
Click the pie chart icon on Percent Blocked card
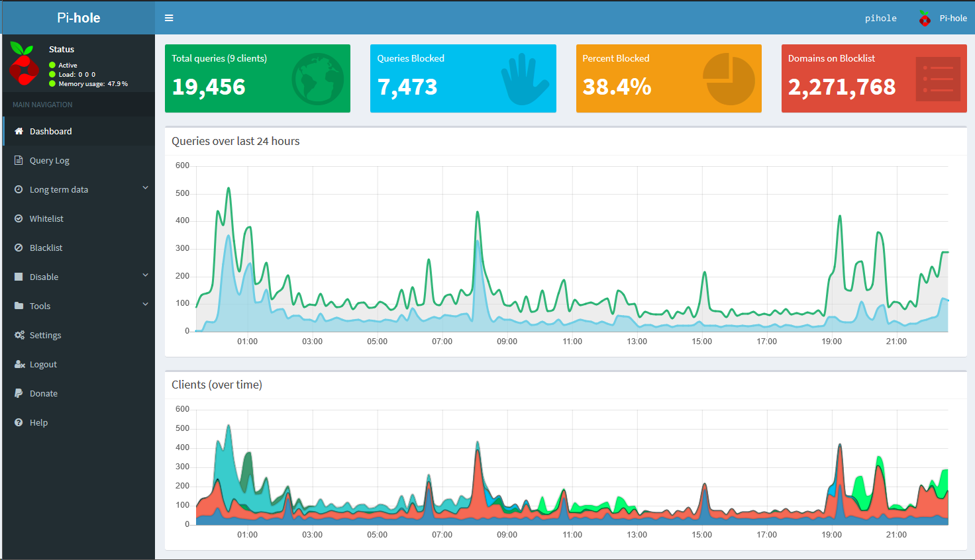pyautogui.click(x=729, y=79)
